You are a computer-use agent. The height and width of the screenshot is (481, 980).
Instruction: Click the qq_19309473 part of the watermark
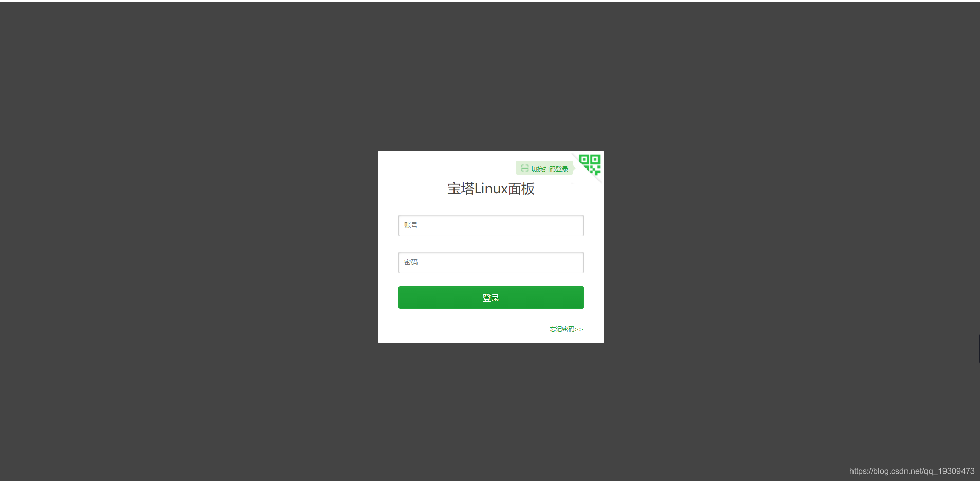949,471
